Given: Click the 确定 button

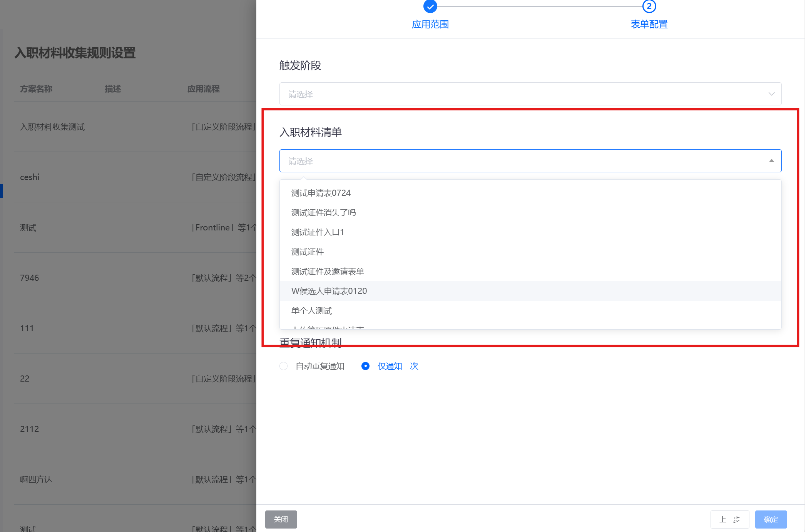Looking at the screenshot, I should [771, 519].
